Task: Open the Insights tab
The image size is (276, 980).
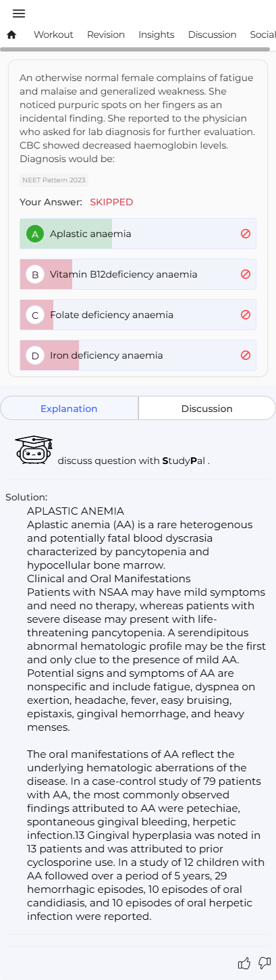Action: pos(157,34)
